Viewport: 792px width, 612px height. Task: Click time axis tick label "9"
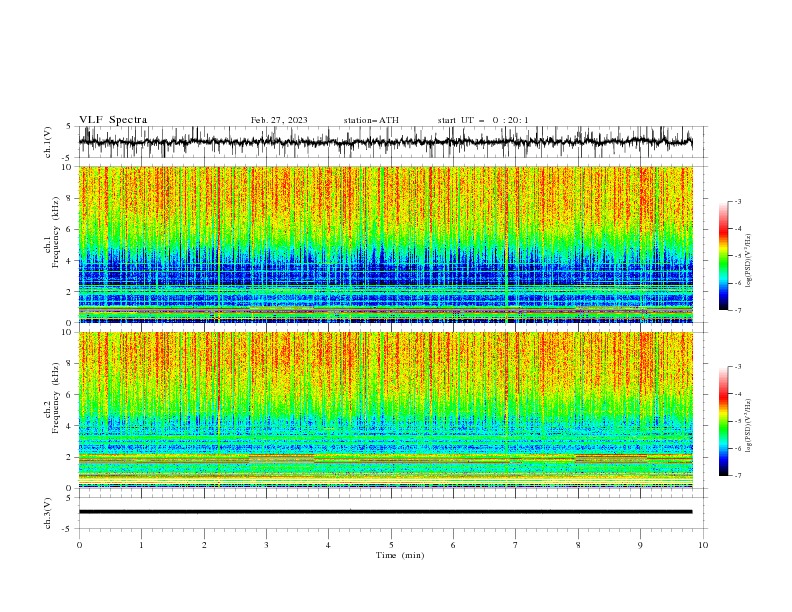pos(640,545)
